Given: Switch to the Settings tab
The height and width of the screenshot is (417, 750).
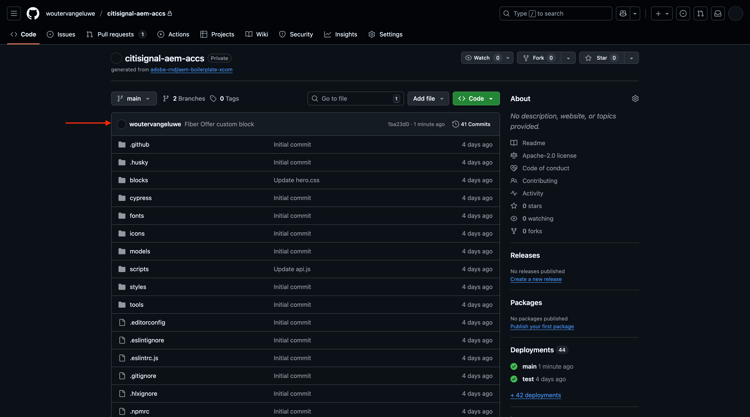Looking at the screenshot, I should [386, 34].
